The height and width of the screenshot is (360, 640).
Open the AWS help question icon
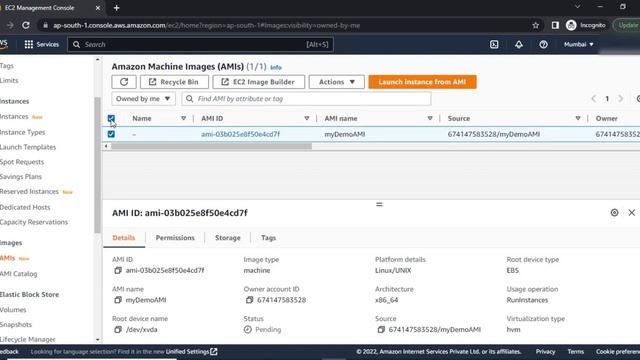click(x=543, y=44)
